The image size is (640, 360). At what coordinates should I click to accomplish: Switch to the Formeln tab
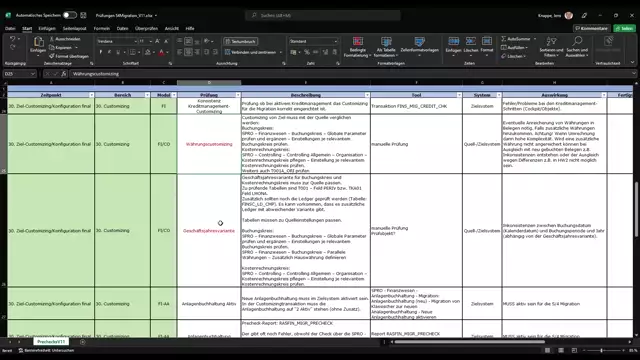(x=102, y=29)
